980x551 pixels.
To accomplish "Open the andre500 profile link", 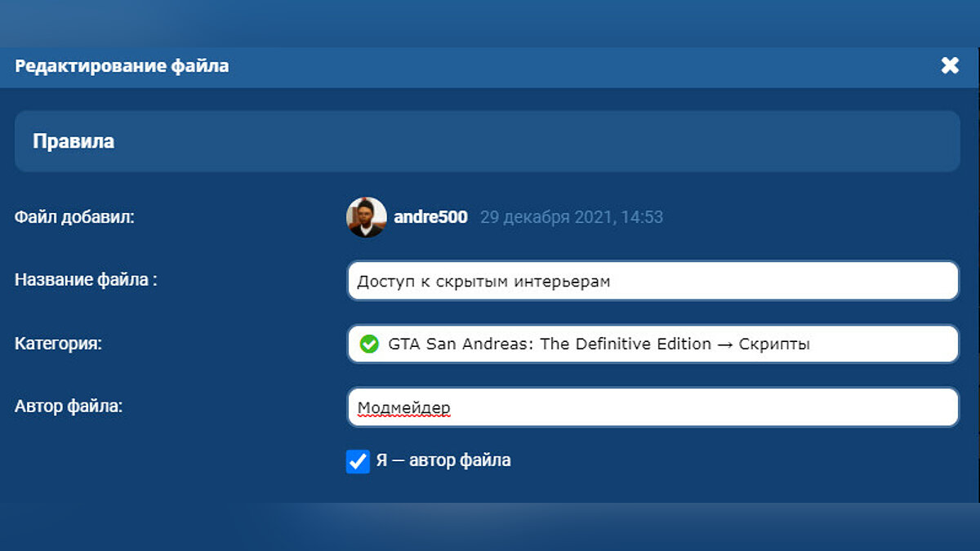I will [430, 217].
